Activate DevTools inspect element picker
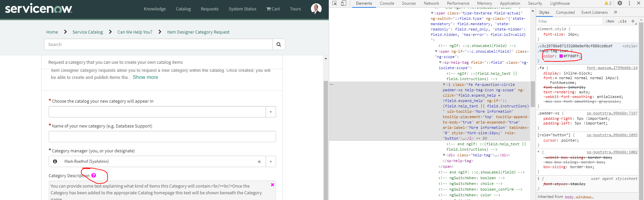Screen dimensions: 644x200 (x=334, y=3)
